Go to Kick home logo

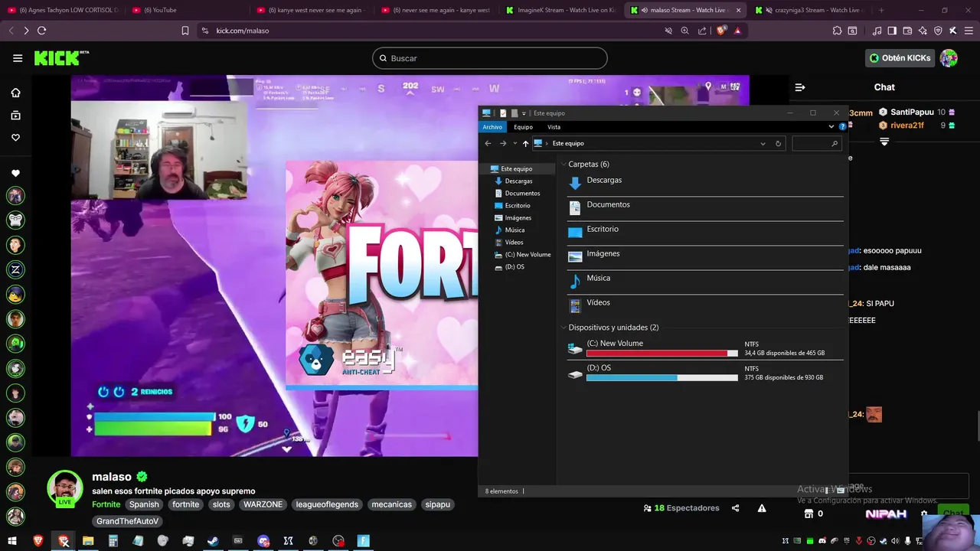pyautogui.click(x=61, y=58)
